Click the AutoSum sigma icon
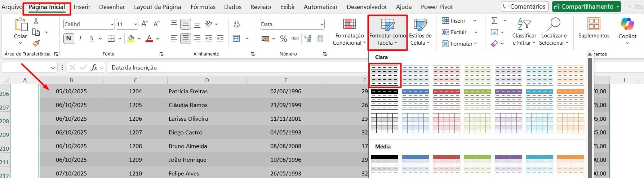The width and height of the screenshot is (644, 178). [494, 21]
